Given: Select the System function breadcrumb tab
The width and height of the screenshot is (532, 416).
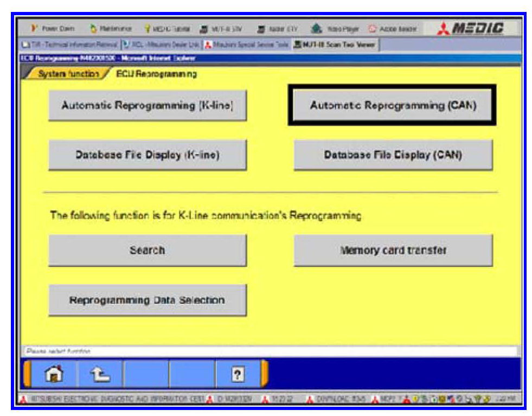Looking at the screenshot, I should click(65, 74).
